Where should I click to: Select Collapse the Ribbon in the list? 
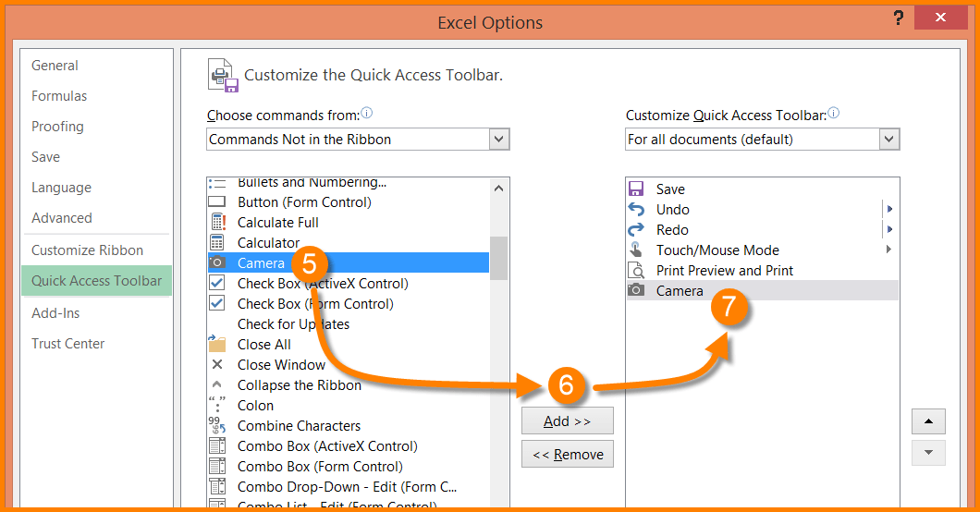point(349,384)
